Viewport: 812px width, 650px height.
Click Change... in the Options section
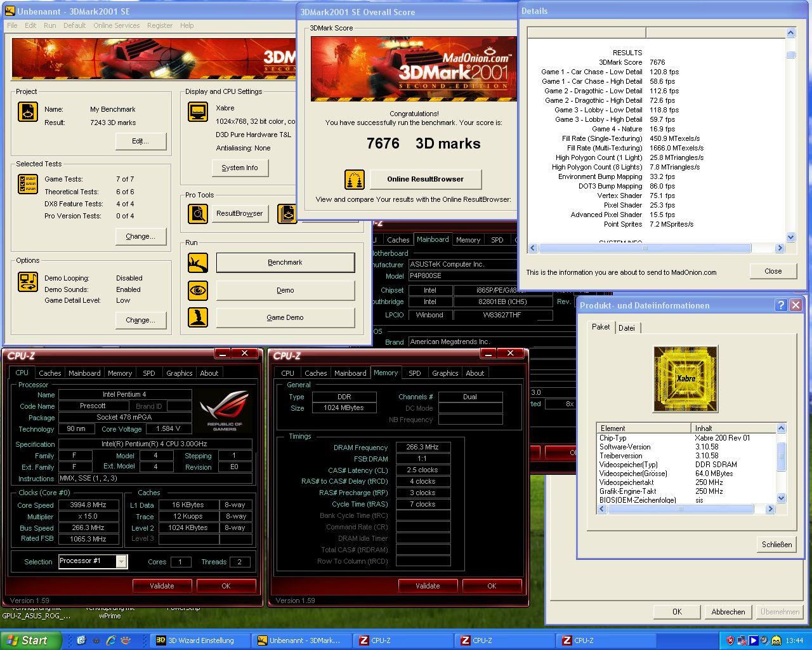pos(141,320)
